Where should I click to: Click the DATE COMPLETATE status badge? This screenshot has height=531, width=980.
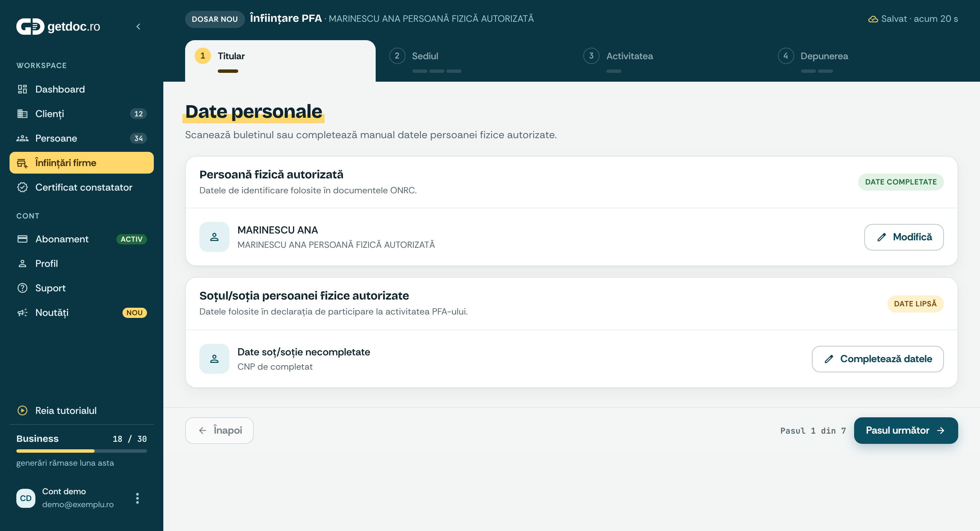point(900,182)
